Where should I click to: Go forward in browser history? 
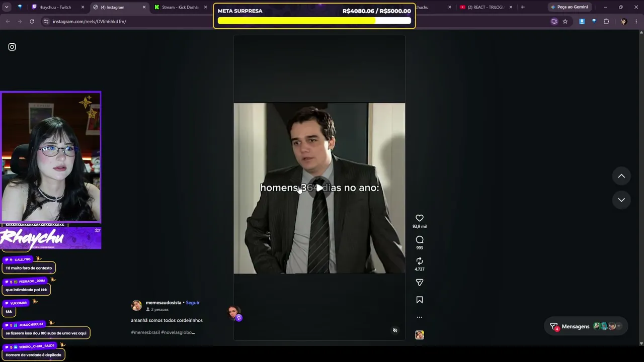20,22
